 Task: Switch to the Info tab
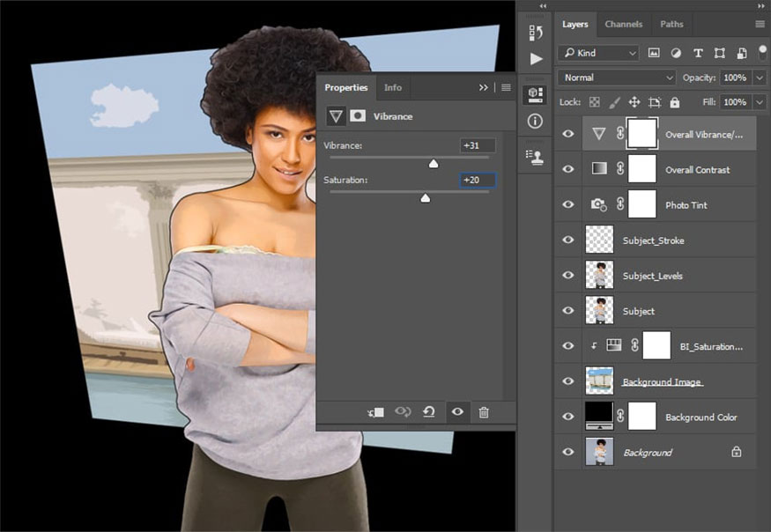click(393, 87)
